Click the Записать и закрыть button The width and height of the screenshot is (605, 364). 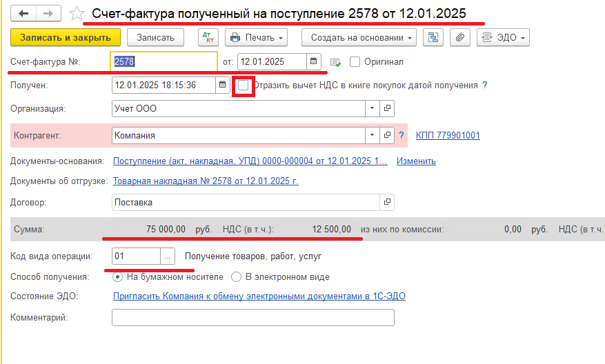(66, 37)
